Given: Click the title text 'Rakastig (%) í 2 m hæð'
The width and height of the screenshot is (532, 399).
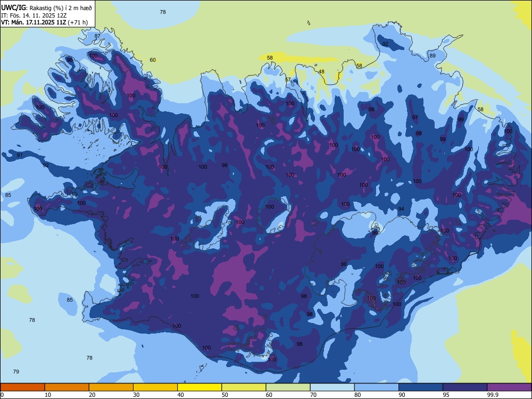Looking at the screenshot, I should 61,8.
